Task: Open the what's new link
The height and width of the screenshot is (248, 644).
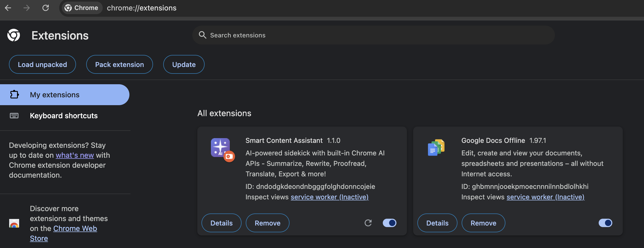Action: pos(75,155)
